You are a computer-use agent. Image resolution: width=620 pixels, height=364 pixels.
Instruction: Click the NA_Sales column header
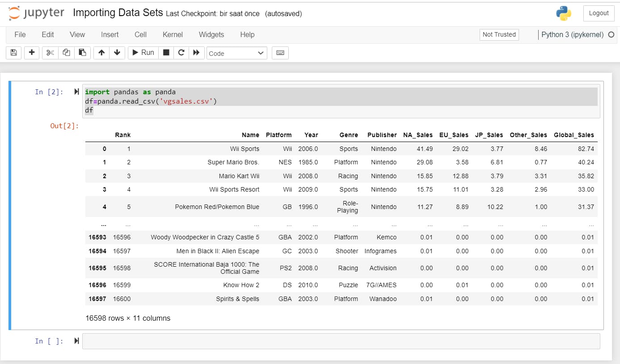(x=418, y=135)
